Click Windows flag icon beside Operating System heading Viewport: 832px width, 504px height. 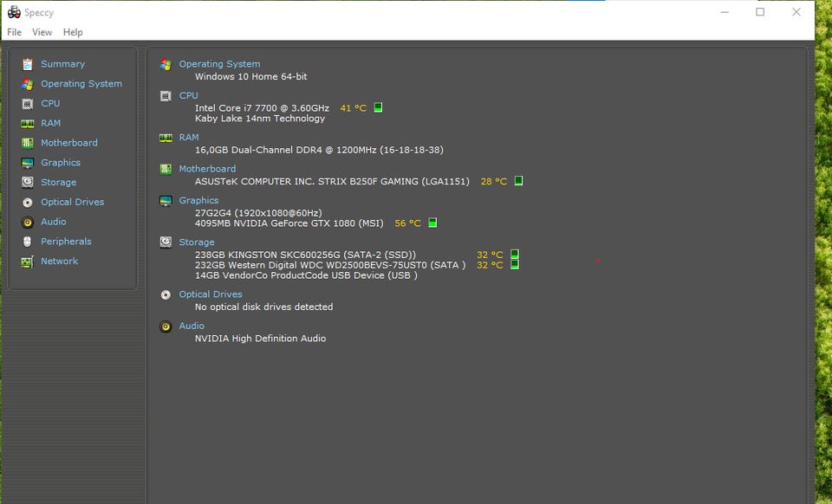pyautogui.click(x=166, y=64)
